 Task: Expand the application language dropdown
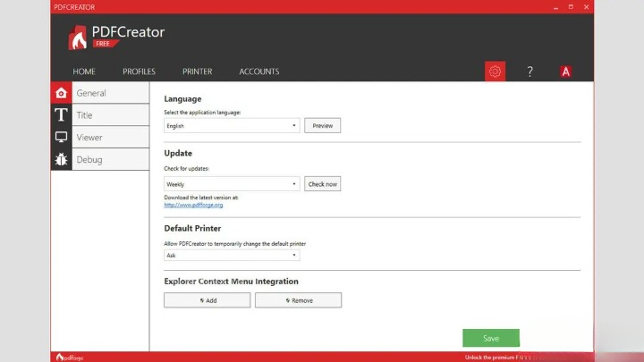tap(232, 126)
